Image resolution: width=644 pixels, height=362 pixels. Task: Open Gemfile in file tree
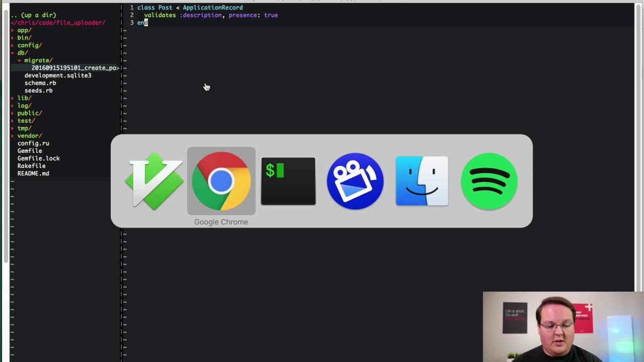[30, 151]
